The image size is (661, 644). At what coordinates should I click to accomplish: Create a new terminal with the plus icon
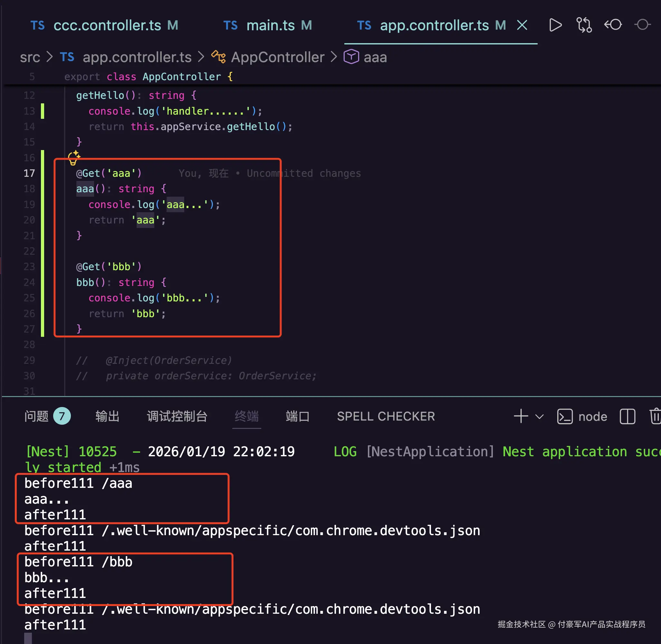point(521,416)
